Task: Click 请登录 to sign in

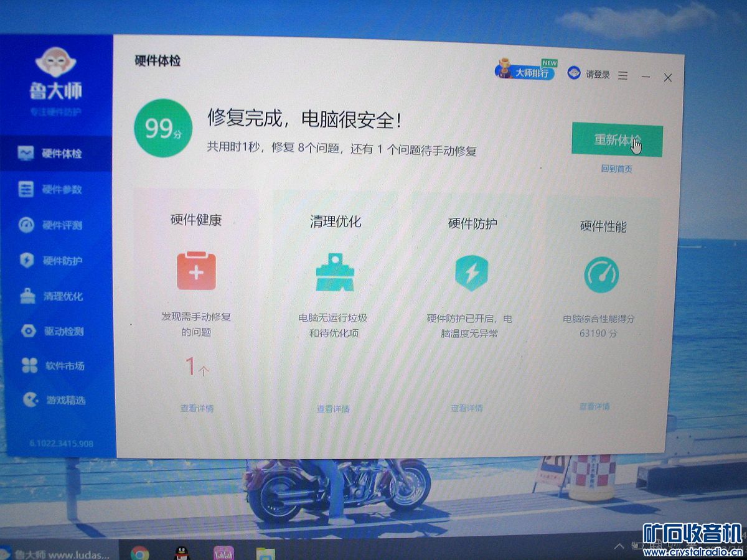Action: tap(597, 75)
